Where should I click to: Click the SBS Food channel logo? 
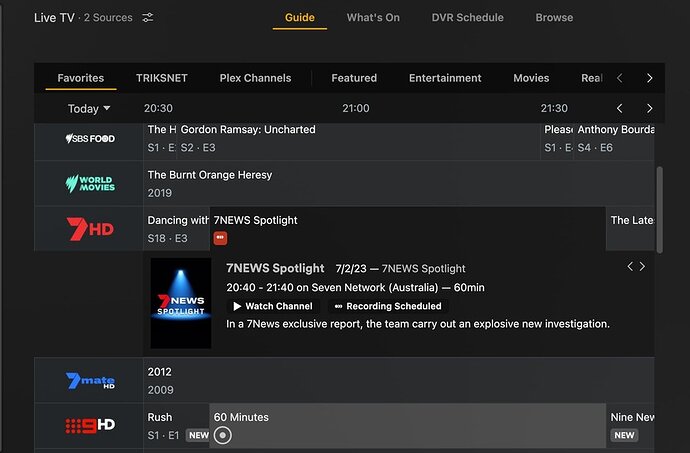[90, 138]
